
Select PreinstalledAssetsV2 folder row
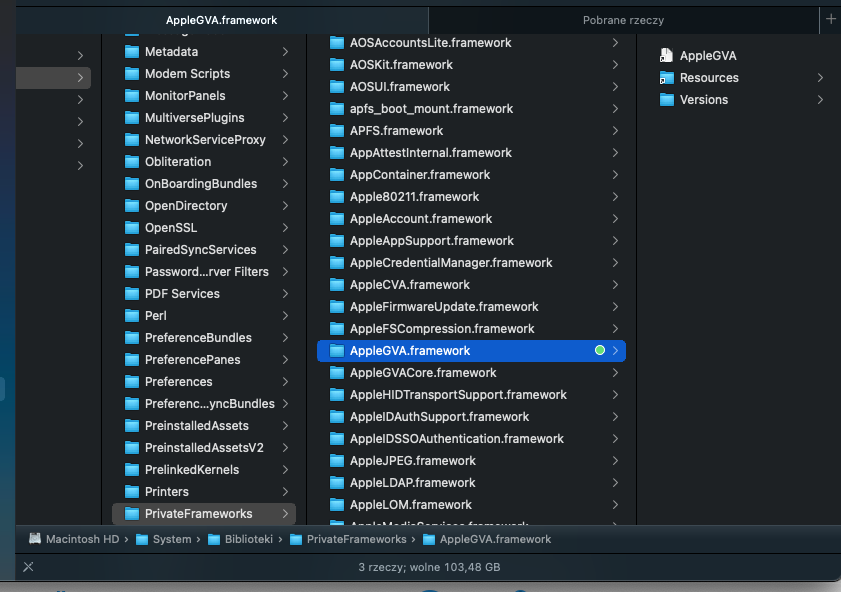coord(204,447)
